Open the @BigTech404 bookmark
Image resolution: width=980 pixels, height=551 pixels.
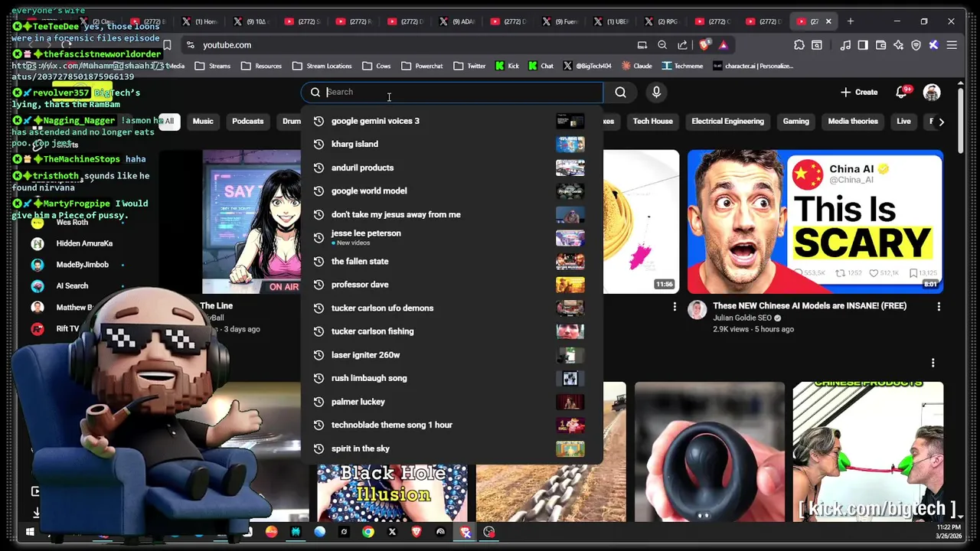click(x=586, y=66)
